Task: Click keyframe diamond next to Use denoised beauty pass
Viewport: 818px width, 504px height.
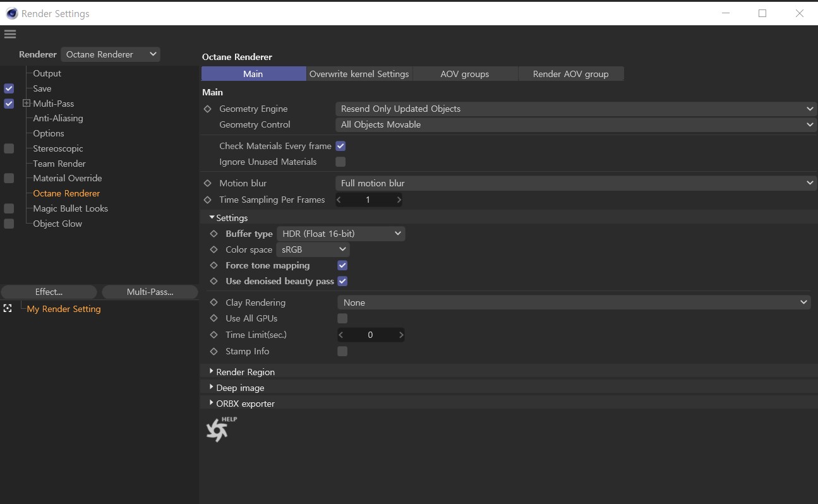Action: pyautogui.click(x=214, y=281)
